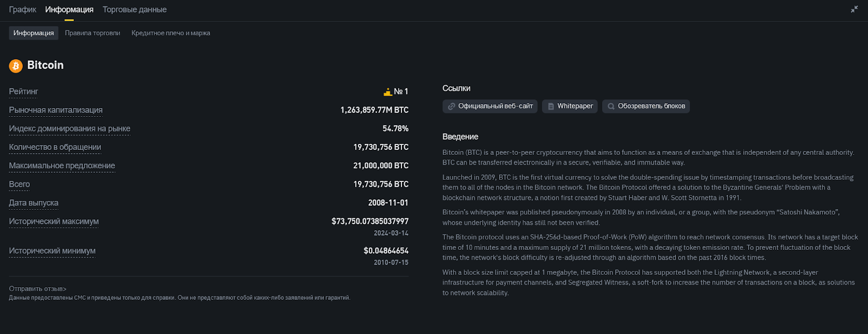
Task: Click the Количество в обращении label
Action: [55, 147]
